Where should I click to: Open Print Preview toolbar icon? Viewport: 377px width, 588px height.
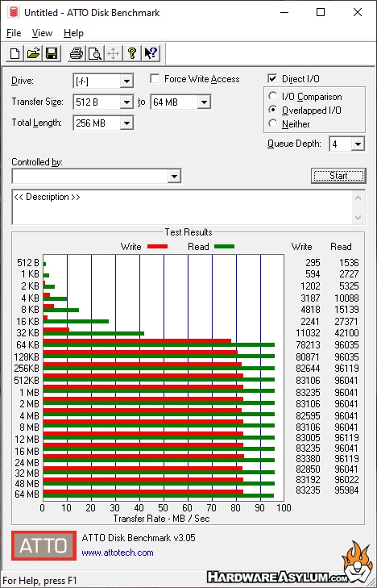95,53
